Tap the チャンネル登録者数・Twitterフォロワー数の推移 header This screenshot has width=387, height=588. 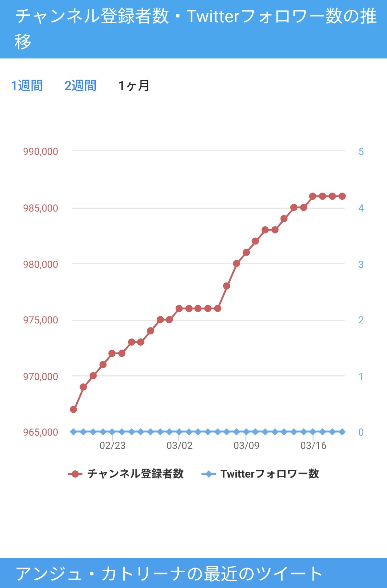(x=193, y=29)
